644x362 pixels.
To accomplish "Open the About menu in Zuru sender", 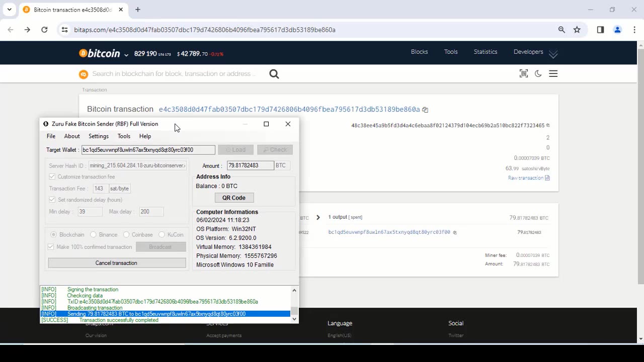I will [72, 136].
